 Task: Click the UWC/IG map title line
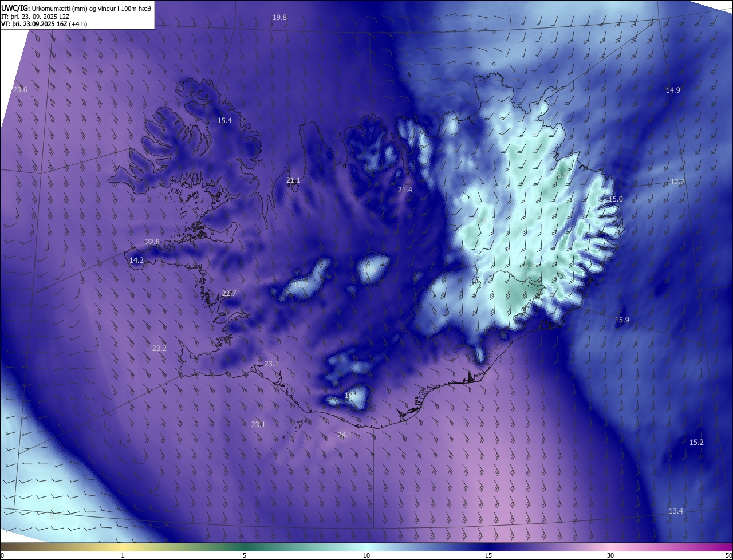[76, 7]
